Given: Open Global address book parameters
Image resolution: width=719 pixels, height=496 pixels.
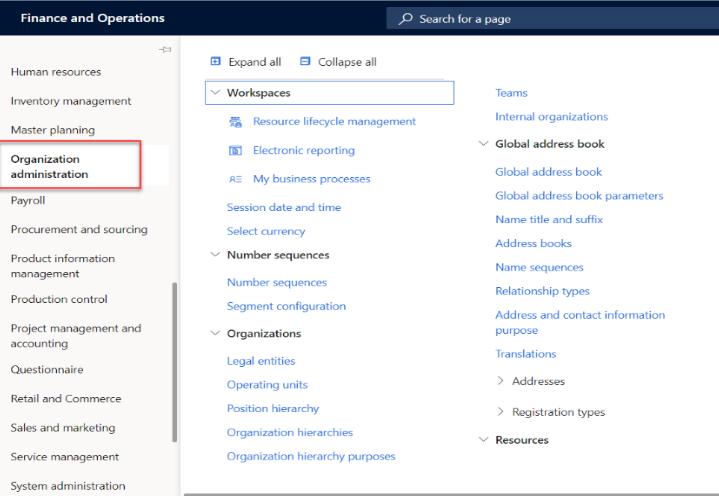Looking at the screenshot, I should click(x=579, y=196).
